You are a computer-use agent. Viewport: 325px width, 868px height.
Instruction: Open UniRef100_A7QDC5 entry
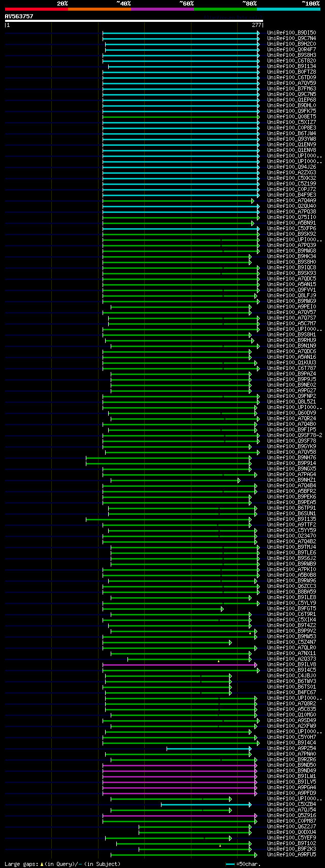click(291, 279)
